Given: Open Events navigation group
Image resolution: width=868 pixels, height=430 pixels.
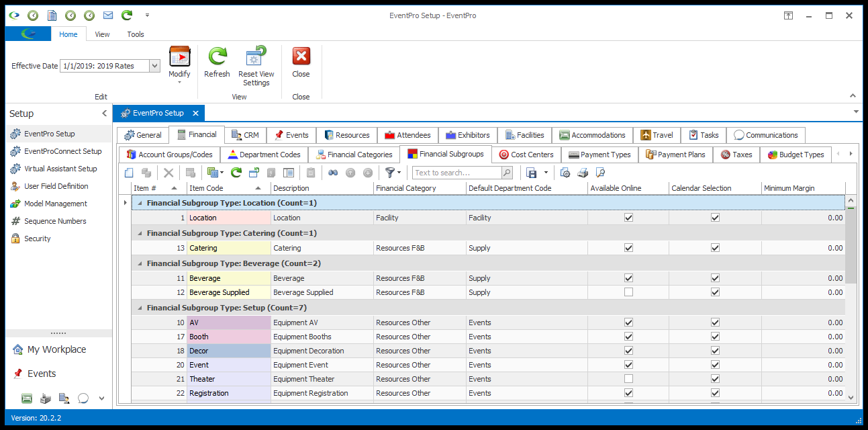Looking at the screenshot, I should click(59, 374).
